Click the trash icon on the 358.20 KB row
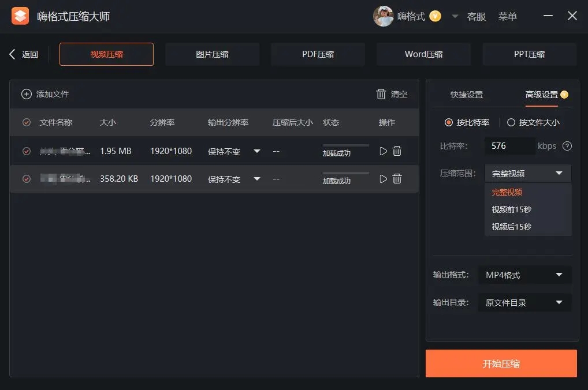 (x=397, y=179)
